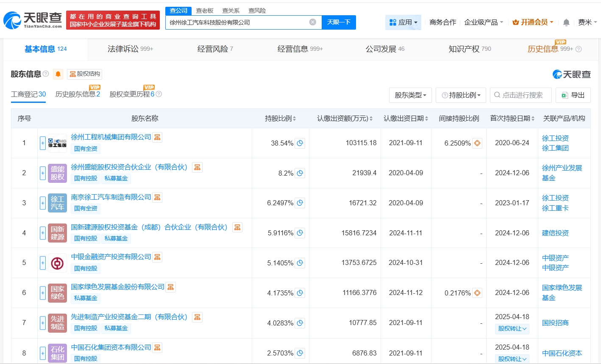Expand row 5 中银金融资产投资有限公司

pos(43,263)
